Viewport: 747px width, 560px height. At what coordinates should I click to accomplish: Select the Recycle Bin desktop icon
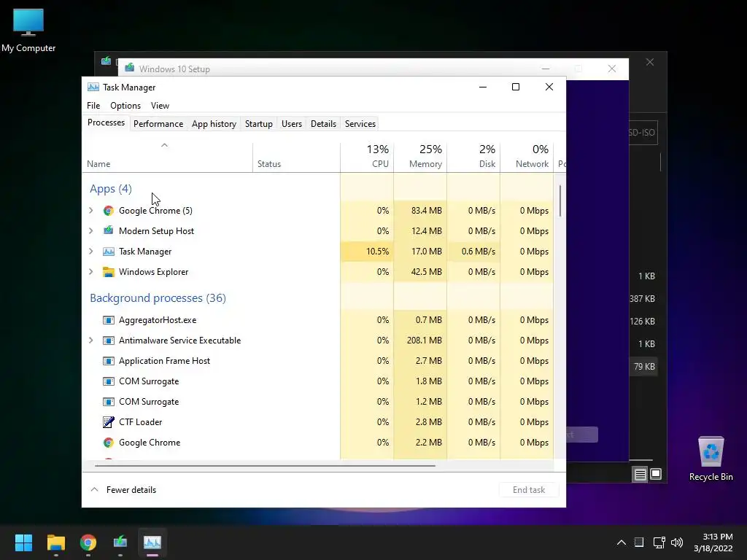click(x=711, y=459)
